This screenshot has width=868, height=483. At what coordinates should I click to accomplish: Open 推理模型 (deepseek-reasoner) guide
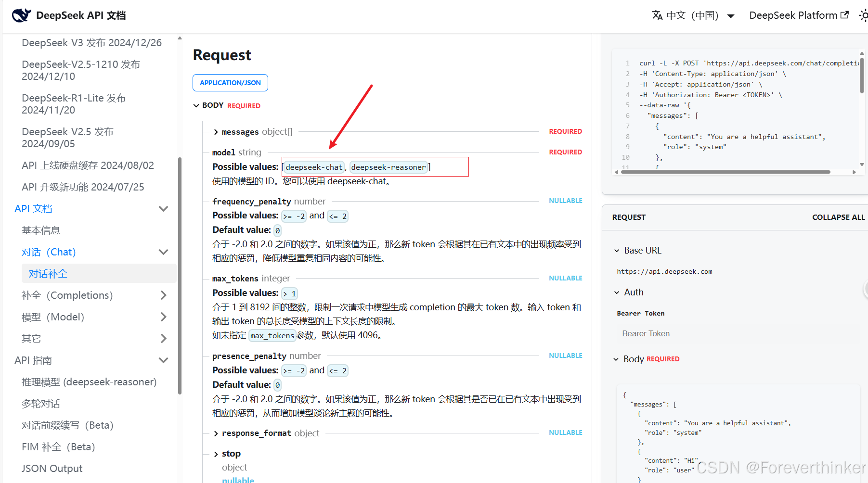[89, 382]
